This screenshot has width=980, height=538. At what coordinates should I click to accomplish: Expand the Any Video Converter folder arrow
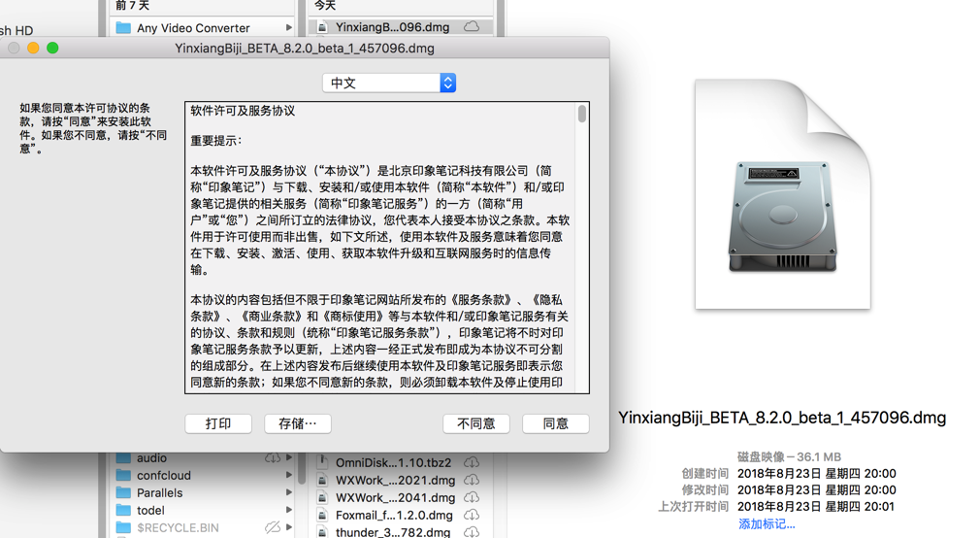click(288, 27)
